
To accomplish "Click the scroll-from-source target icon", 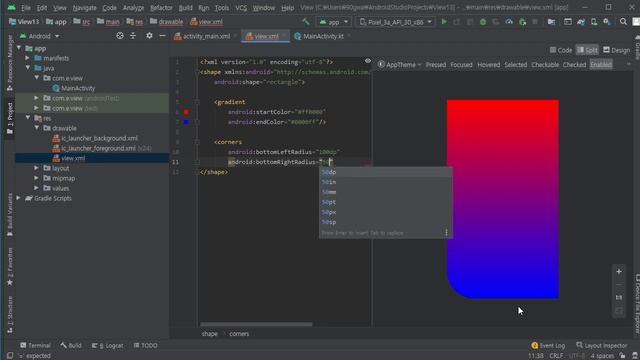I will pyautogui.click(x=120, y=36).
